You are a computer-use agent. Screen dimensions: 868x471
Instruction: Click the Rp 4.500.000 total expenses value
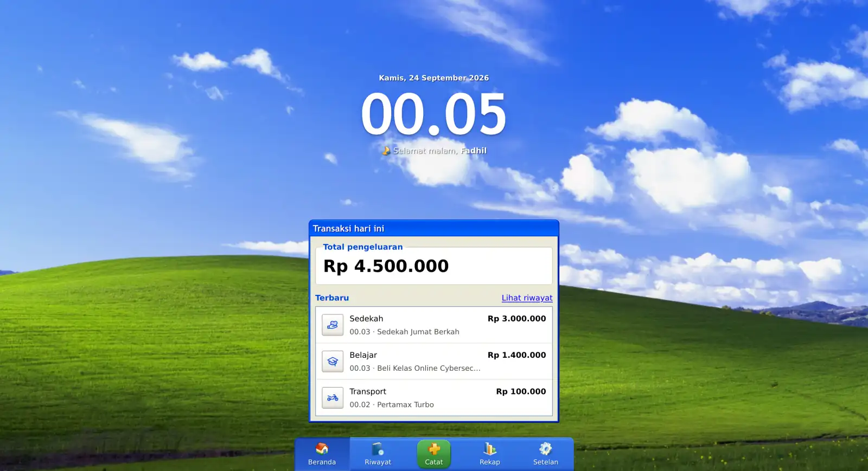tap(386, 266)
